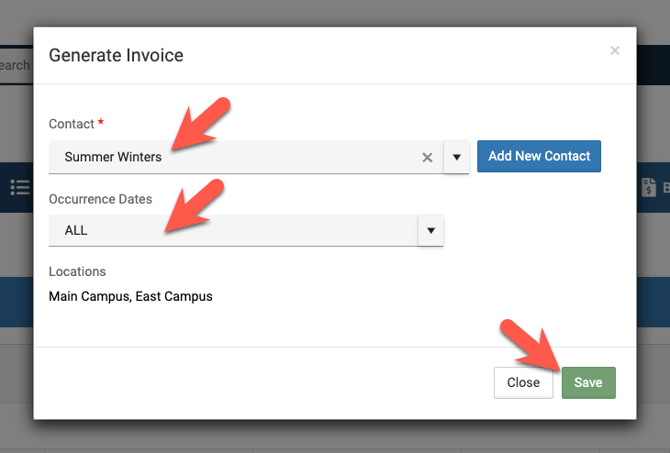This screenshot has height=453, width=670.
Task: Save the generated invoice
Action: [x=588, y=383]
